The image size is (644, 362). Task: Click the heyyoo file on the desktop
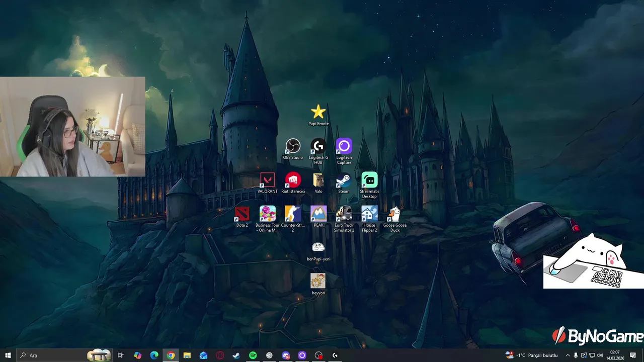[x=318, y=284]
